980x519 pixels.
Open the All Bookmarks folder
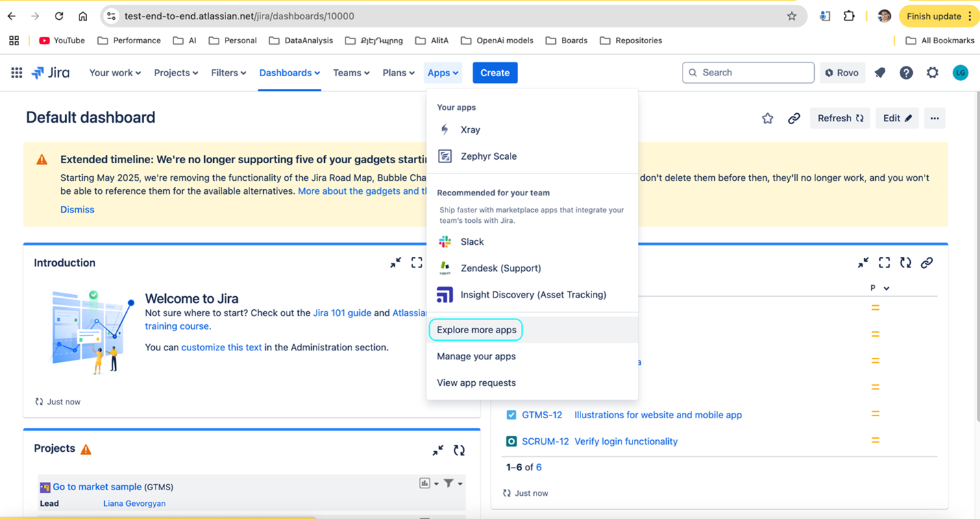tap(940, 40)
